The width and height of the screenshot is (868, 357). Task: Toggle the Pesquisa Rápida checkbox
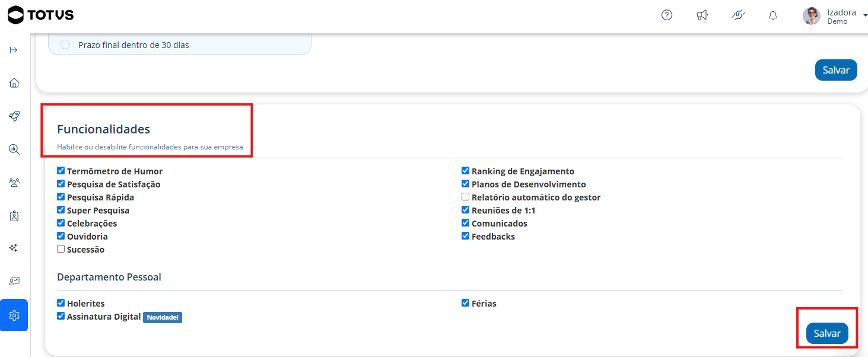pyautogui.click(x=61, y=197)
